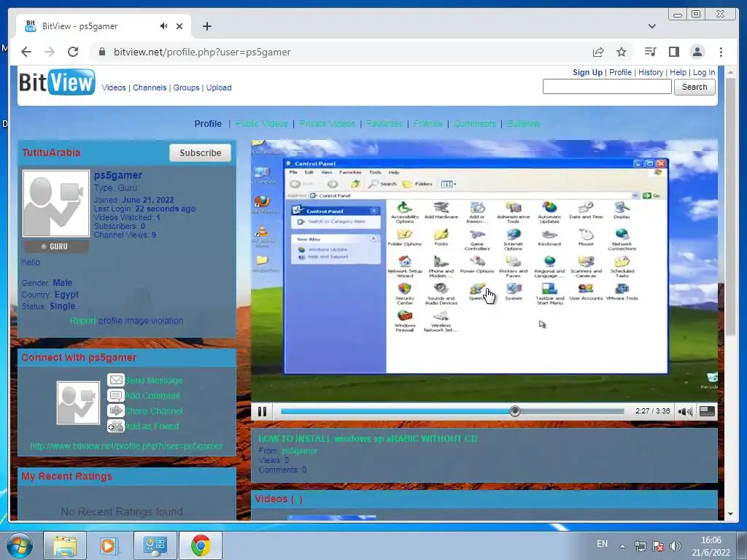This screenshot has height=560, width=747.
Task: Click the Add Comment speech icon
Action: point(116,395)
